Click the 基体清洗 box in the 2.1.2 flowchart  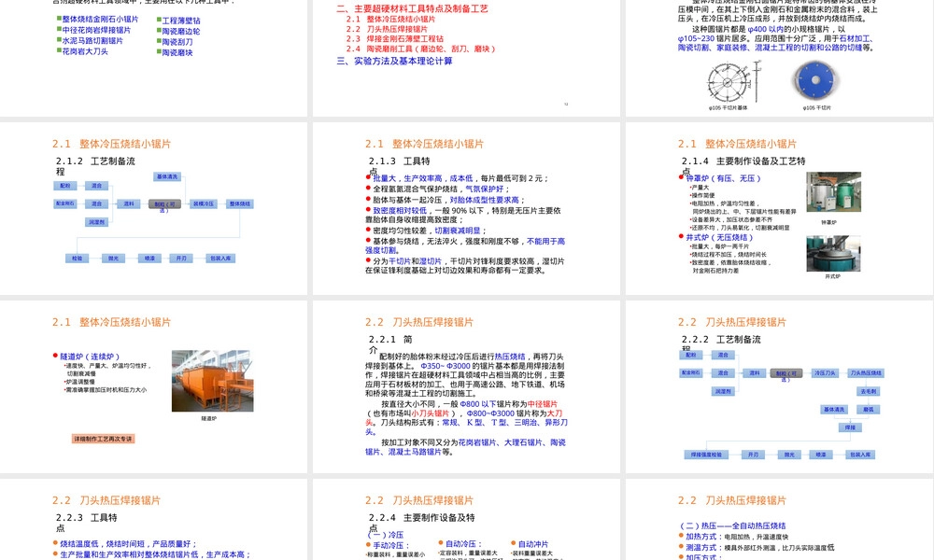tap(167, 176)
